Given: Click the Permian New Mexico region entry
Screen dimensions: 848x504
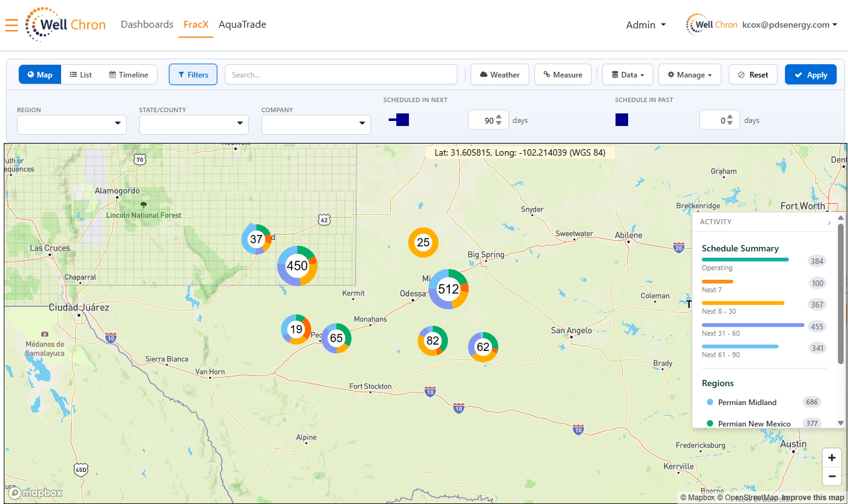Looking at the screenshot, I should (764, 423).
